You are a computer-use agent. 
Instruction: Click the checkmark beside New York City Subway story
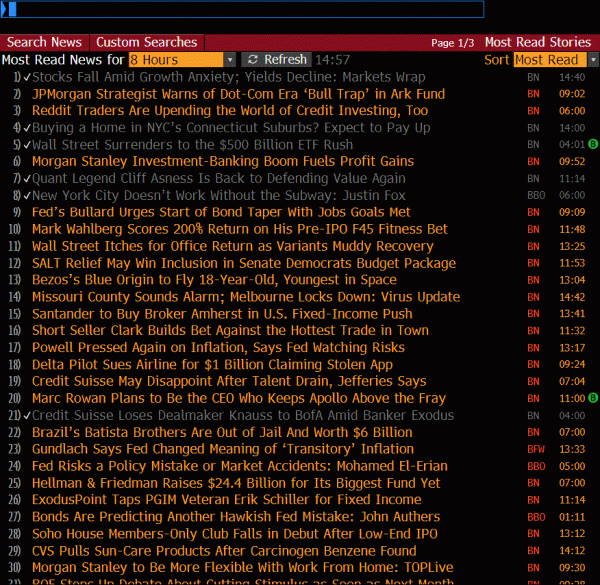pos(27,196)
